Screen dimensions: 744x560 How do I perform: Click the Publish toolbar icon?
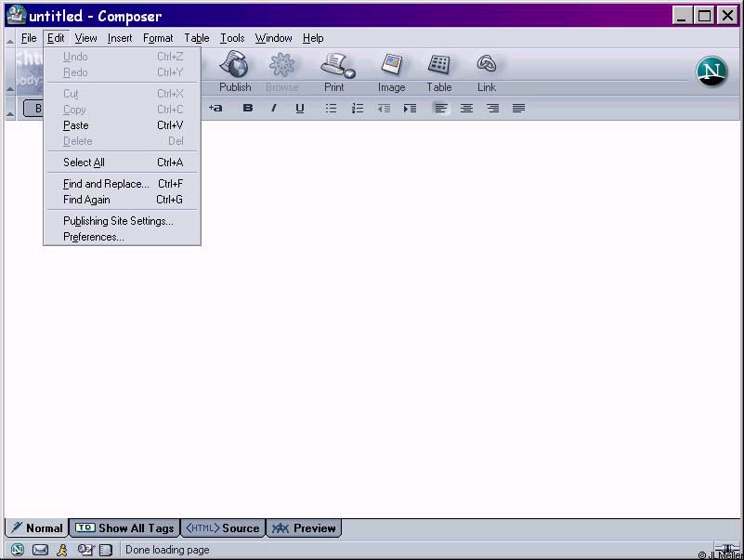pos(235,72)
